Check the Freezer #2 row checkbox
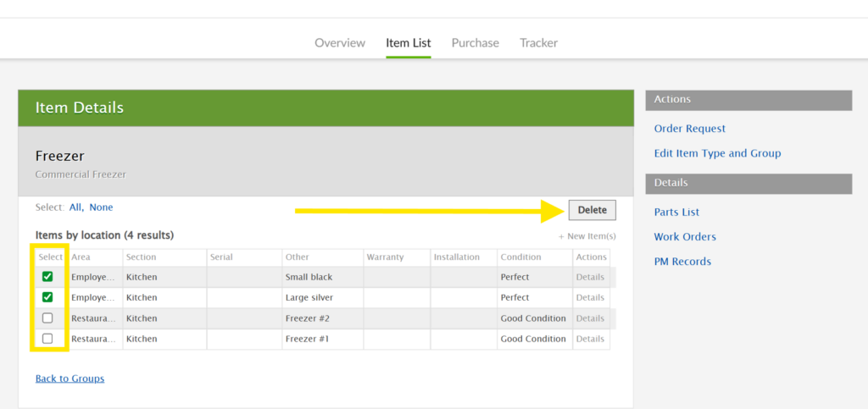Screen dimensions: 868x409 coord(47,318)
